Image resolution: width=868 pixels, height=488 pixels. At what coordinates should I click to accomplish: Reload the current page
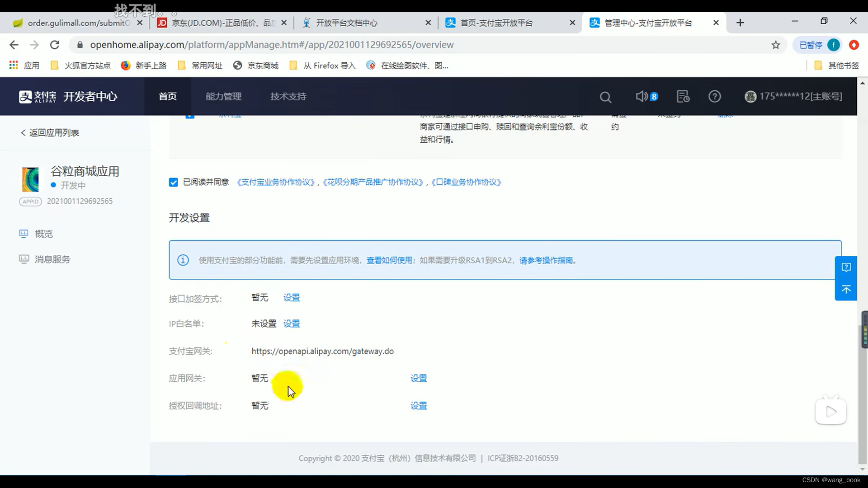(55, 45)
